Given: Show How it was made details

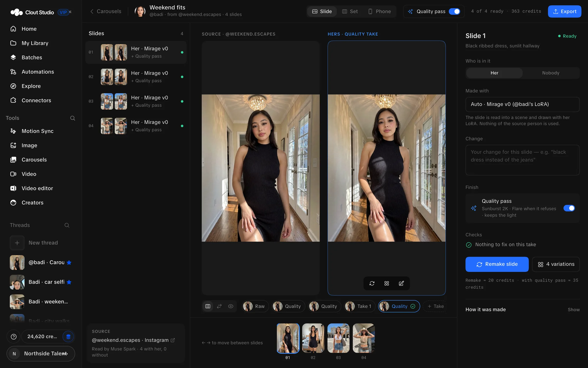Looking at the screenshot, I should 574,310.
